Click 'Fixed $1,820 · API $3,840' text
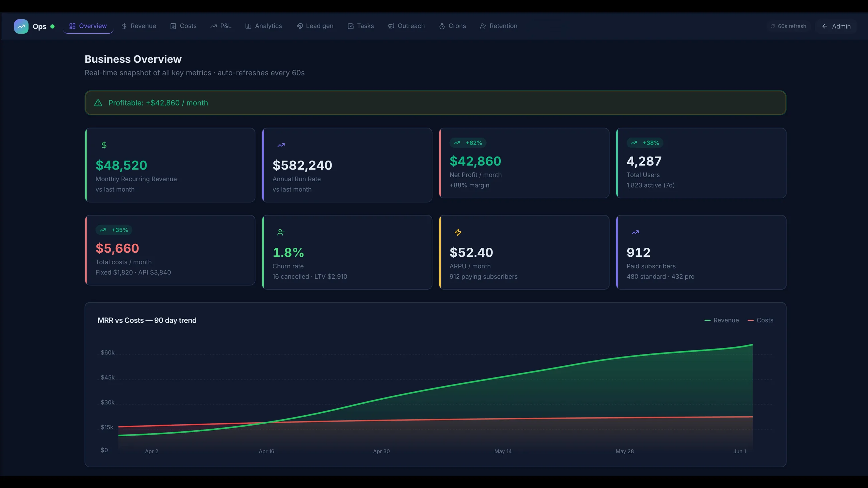868x488 pixels. coord(133,272)
